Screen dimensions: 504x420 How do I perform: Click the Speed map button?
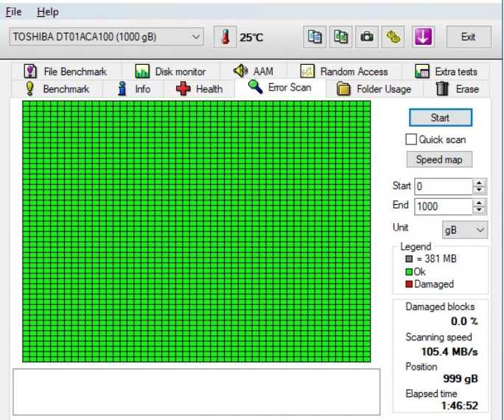(x=439, y=159)
